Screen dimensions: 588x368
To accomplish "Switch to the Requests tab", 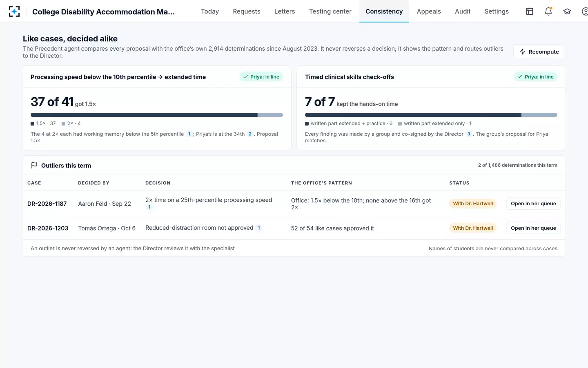I will (x=247, y=11).
